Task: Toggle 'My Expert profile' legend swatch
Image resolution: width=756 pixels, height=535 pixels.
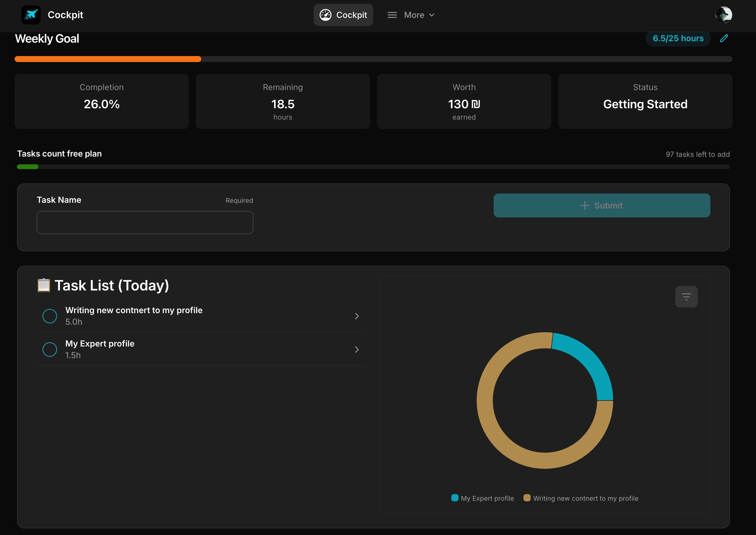Action: pyautogui.click(x=455, y=498)
